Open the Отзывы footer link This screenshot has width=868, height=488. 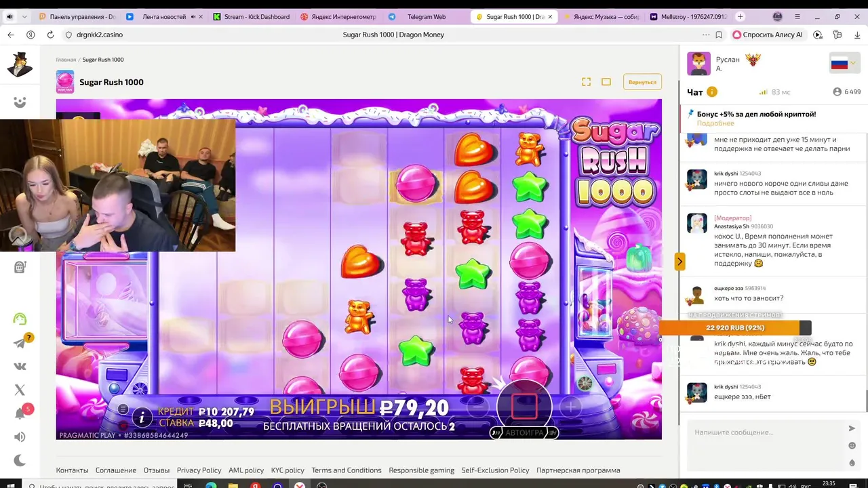coord(157,470)
